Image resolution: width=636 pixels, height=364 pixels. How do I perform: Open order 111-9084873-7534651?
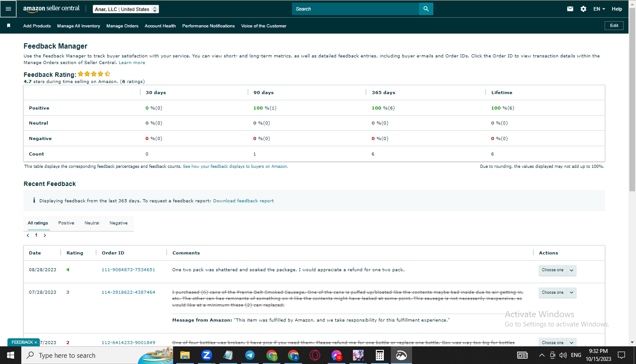pyautogui.click(x=129, y=270)
